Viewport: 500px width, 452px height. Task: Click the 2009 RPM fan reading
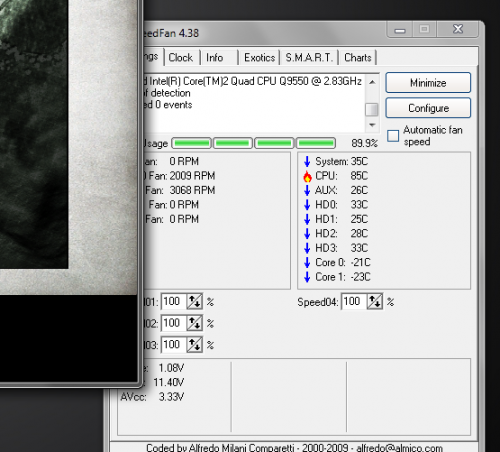[x=192, y=176]
